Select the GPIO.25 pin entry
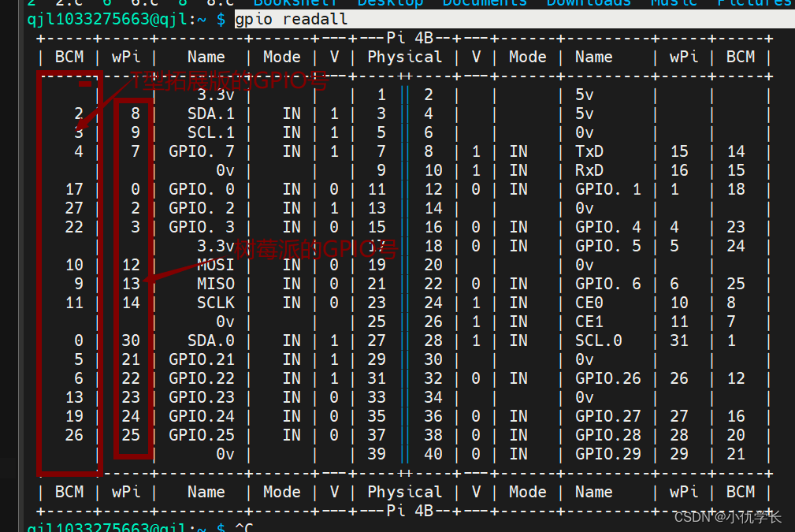This screenshot has width=795, height=532. pyautogui.click(x=200, y=434)
